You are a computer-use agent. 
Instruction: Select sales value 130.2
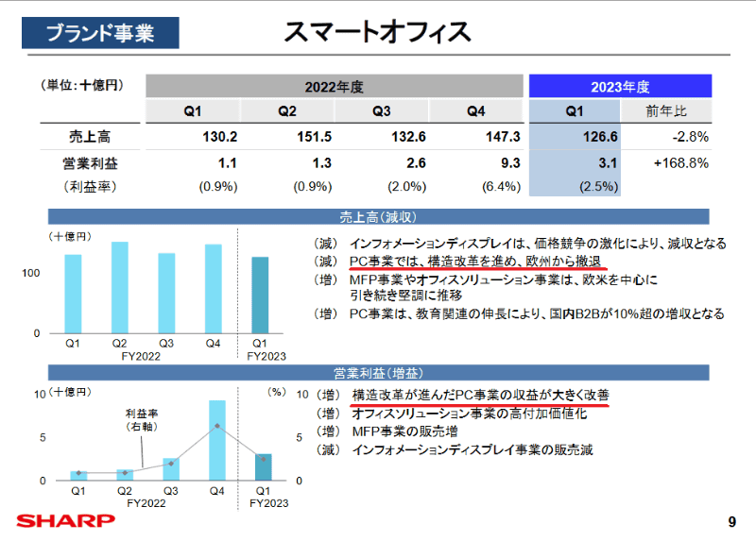[220, 137]
